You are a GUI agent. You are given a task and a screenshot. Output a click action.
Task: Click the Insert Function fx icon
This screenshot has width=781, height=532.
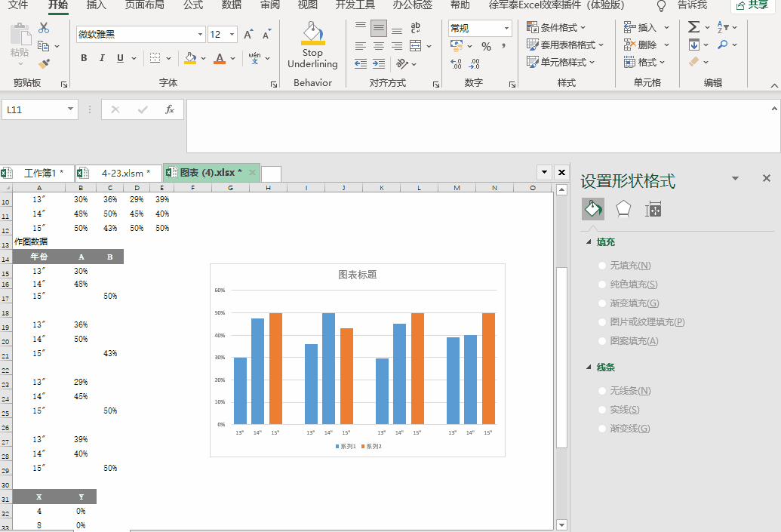pos(169,109)
